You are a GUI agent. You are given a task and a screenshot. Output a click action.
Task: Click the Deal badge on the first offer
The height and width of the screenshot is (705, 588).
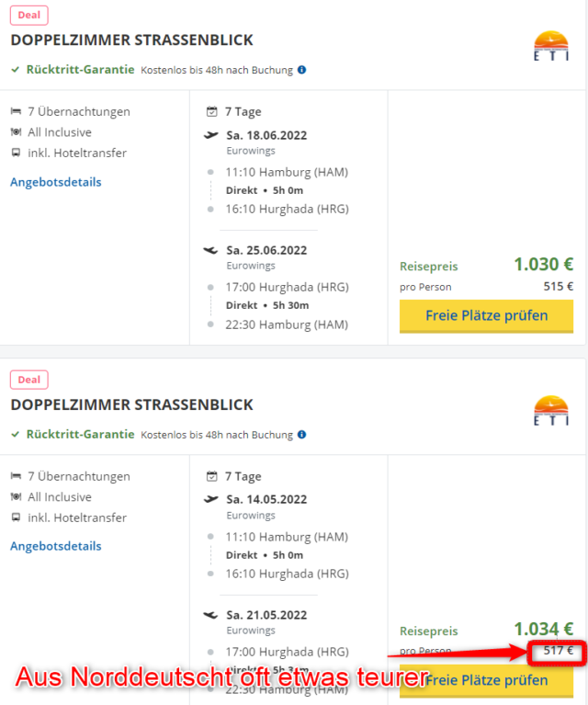(x=29, y=16)
